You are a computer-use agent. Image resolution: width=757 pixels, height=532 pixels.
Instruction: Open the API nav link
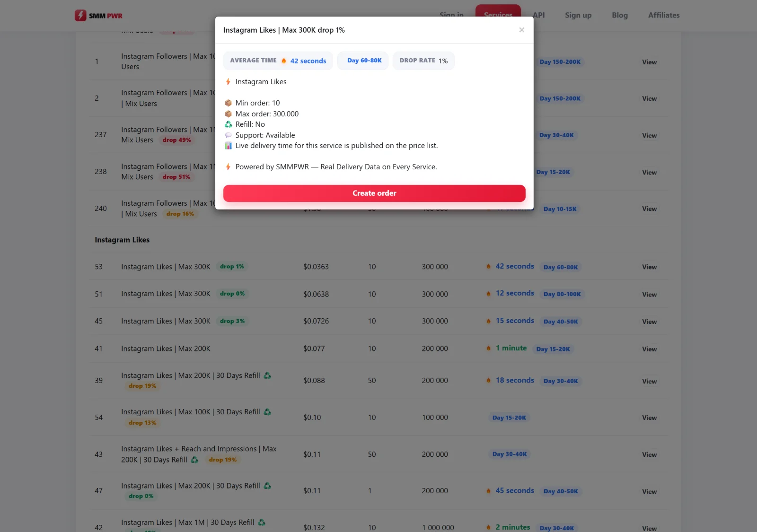coord(538,15)
